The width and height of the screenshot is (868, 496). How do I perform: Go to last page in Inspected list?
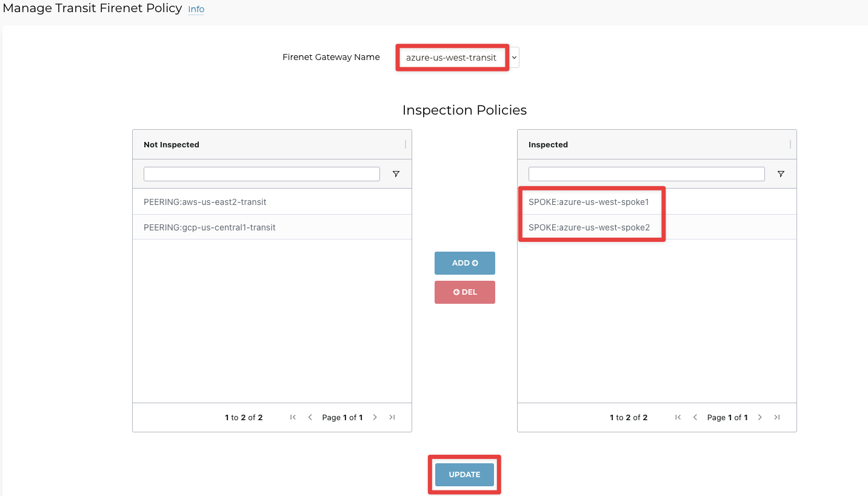pyautogui.click(x=777, y=417)
